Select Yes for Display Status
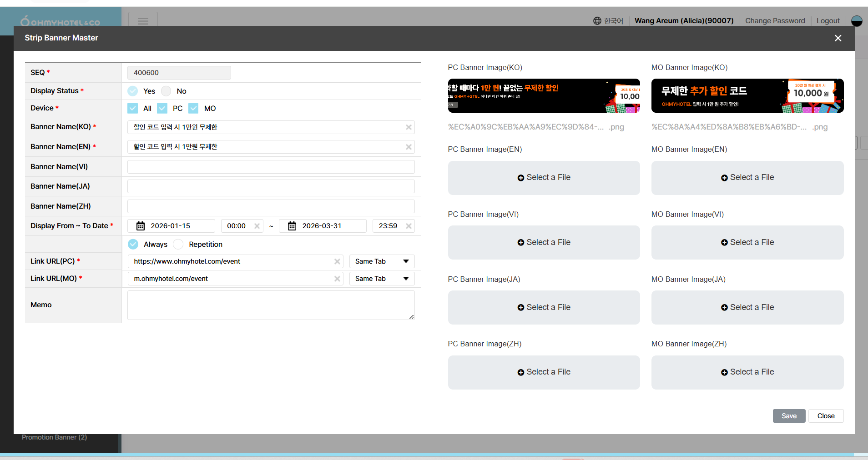 (133, 91)
